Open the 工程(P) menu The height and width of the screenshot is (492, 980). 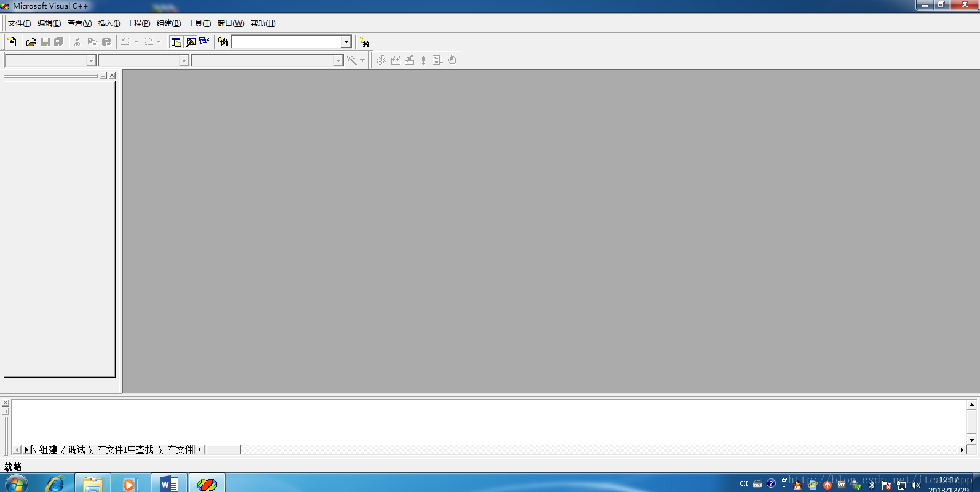(138, 23)
